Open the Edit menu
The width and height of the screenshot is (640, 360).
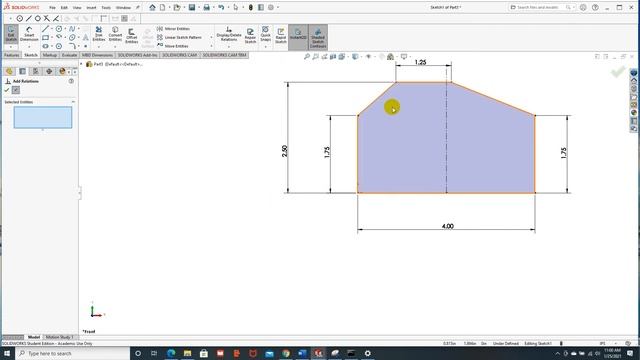[x=64, y=8]
